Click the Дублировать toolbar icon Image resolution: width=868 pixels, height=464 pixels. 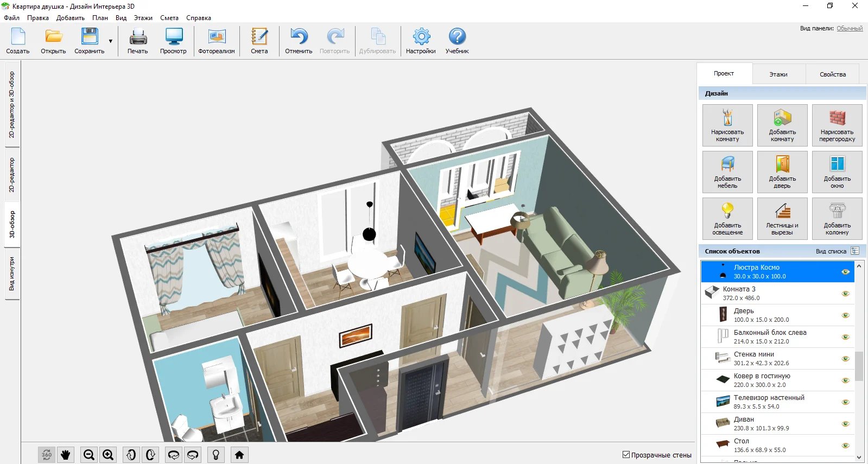(377, 41)
